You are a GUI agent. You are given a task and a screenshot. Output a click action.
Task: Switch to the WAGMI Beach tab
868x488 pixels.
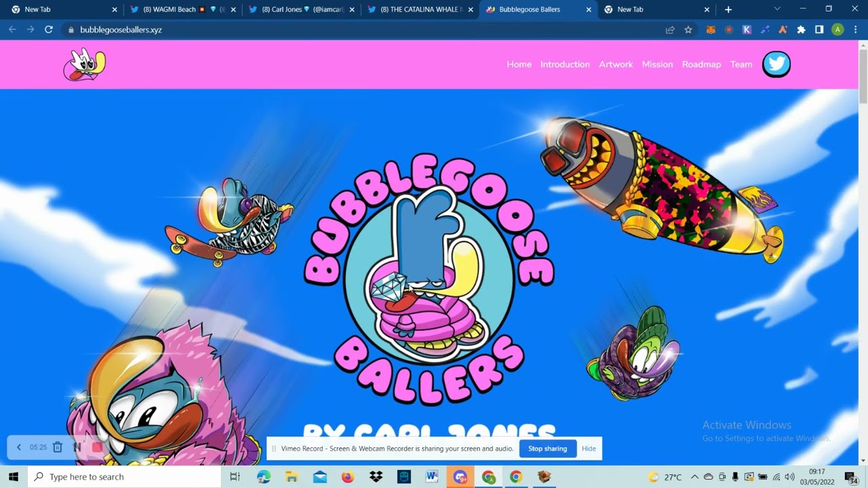pos(183,9)
